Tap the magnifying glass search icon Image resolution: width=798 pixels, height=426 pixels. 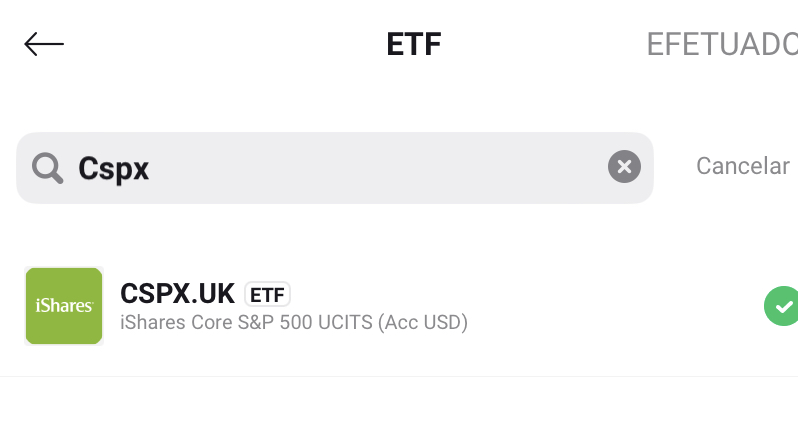(47, 168)
